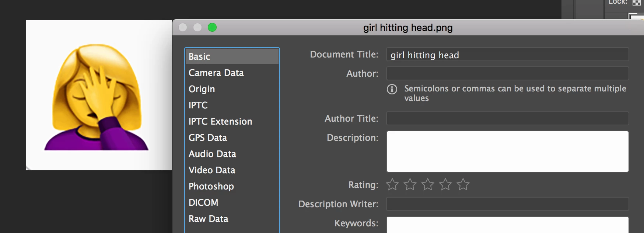Set rating to five stars
The image size is (644, 233).
463,184
